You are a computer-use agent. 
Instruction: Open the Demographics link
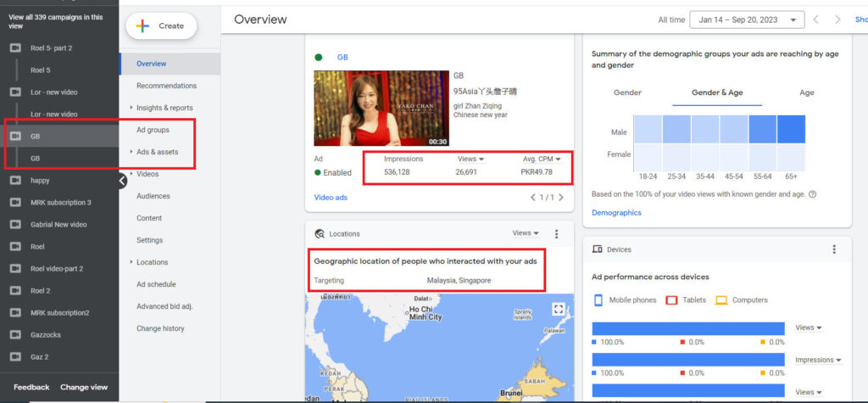[x=616, y=213]
